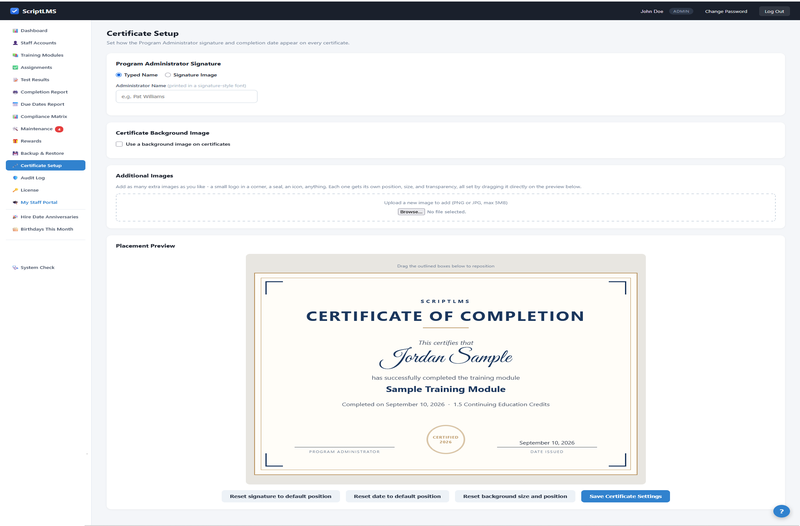Open the License sidebar item
800x526 pixels.
point(45,190)
